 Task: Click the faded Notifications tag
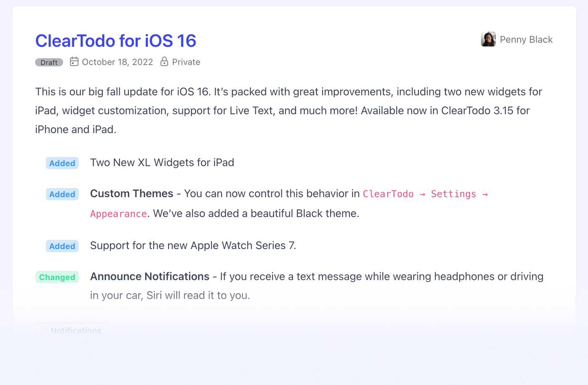(x=72, y=330)
